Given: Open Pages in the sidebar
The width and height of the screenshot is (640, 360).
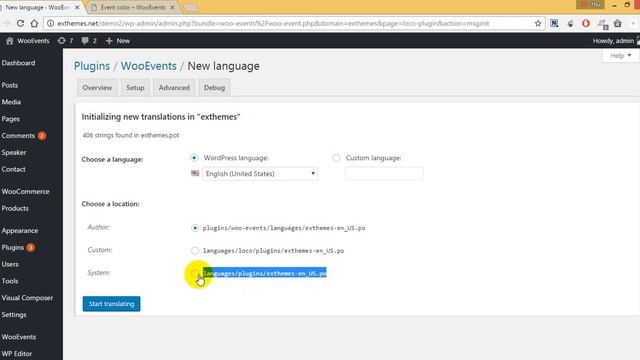Looking at the screenshot, I should tap(11, 119).
